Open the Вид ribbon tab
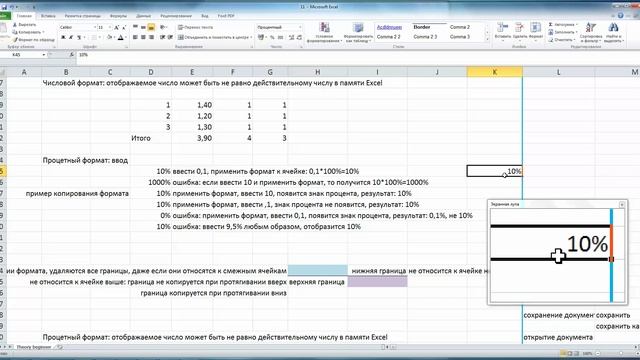Screen dimensions: 640x360 click(x=205, y=16)
